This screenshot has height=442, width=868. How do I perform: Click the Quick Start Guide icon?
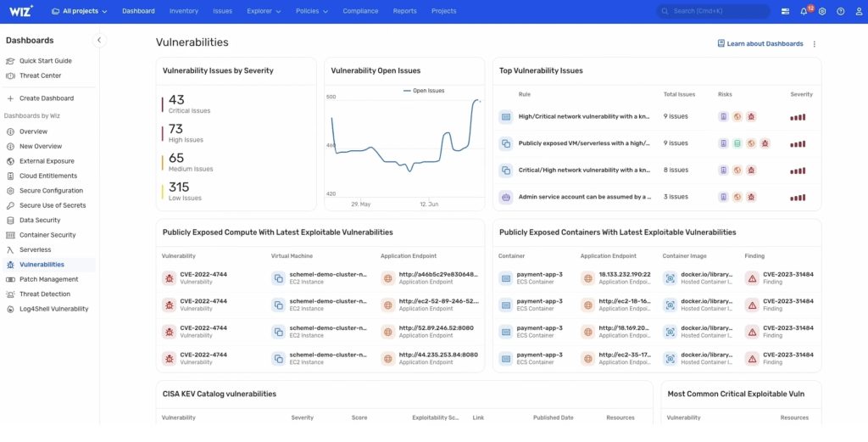[x=10, y=61]
